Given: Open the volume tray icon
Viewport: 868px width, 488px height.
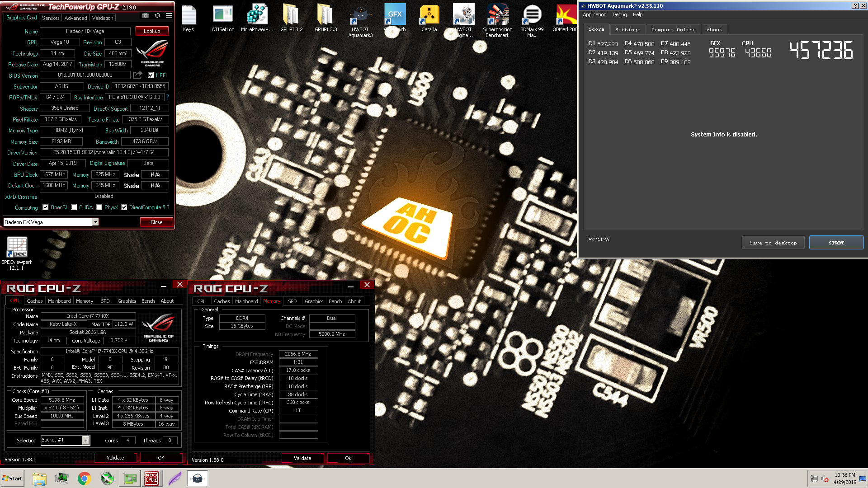Looking at the screenshot, I should pos(825,479).
